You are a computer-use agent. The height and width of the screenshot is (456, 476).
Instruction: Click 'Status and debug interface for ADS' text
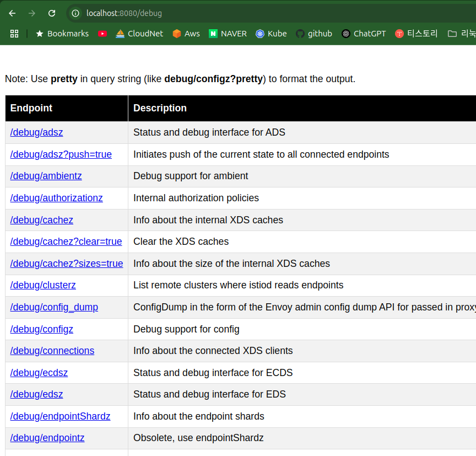pos(209,132)
